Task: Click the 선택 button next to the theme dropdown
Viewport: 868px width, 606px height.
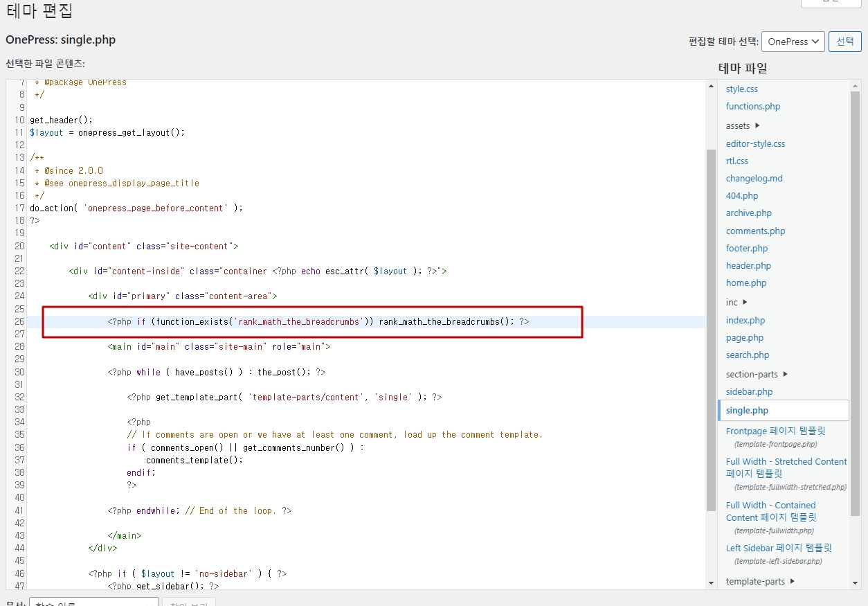Action: (845, 42)
